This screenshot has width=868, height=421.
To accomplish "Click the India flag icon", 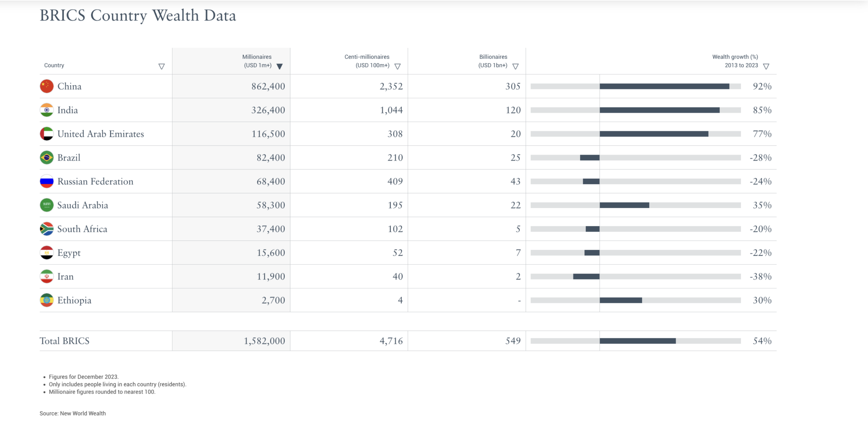I will click(47, 110).
